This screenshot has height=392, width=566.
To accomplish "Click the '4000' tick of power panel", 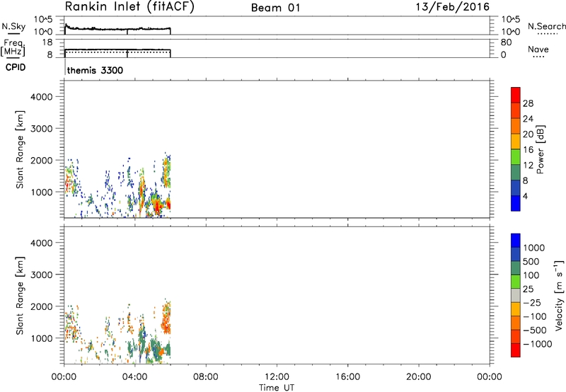I will (x=42, y=97).
